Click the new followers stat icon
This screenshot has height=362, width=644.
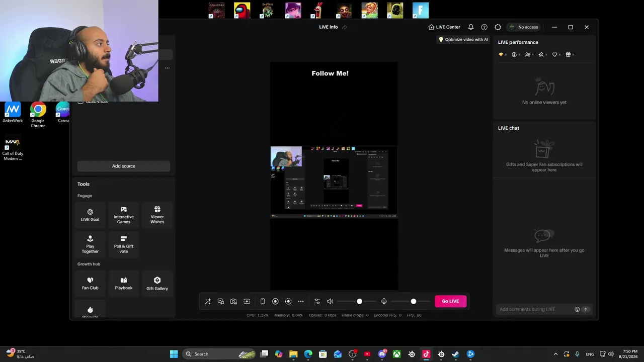click(542, 55)
